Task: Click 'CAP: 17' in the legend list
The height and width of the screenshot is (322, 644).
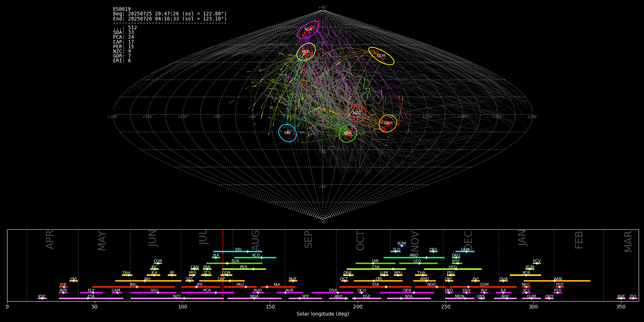Action: click(x=123, y=42)
